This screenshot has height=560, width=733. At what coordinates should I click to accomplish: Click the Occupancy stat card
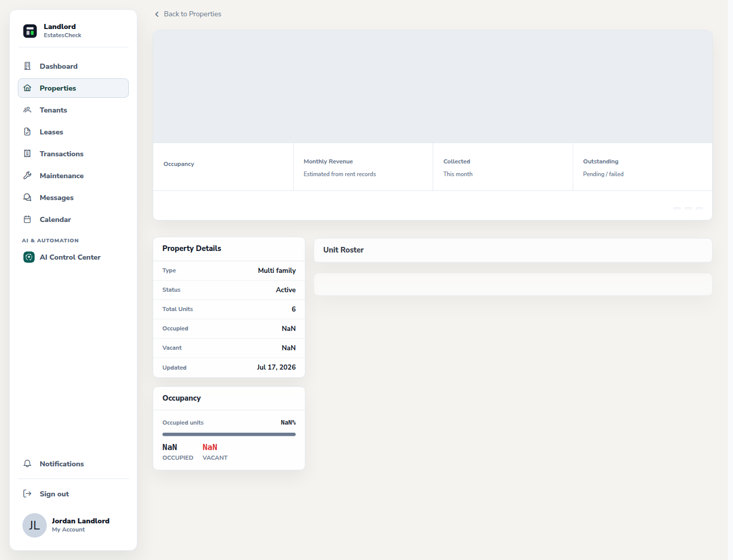coord(223,167)
